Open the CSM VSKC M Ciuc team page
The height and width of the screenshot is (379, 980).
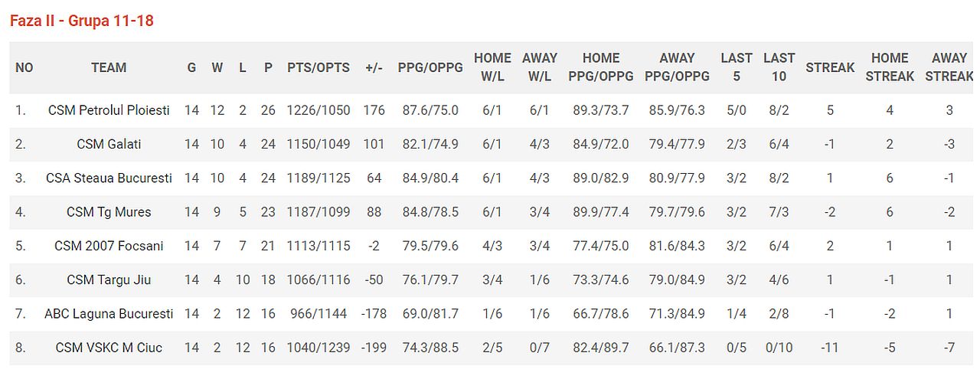point(109,348)
